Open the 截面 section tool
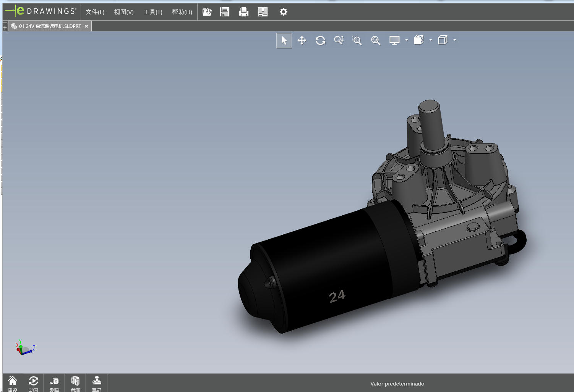The image size is (574, 392). tap(75, 383)
